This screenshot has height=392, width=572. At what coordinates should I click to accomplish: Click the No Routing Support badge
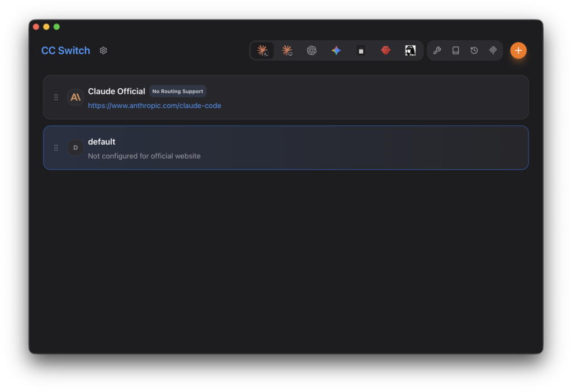pyautogui.click(x=178, y=91)
